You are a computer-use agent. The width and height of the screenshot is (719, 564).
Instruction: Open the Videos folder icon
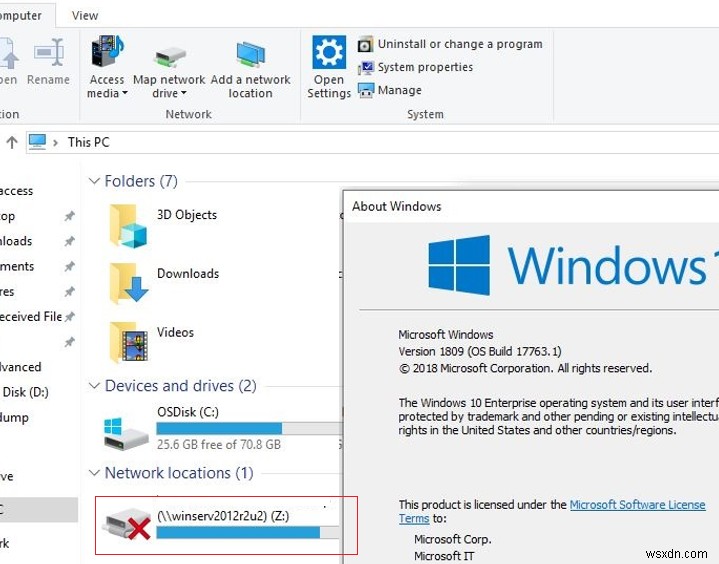point(128,342)
